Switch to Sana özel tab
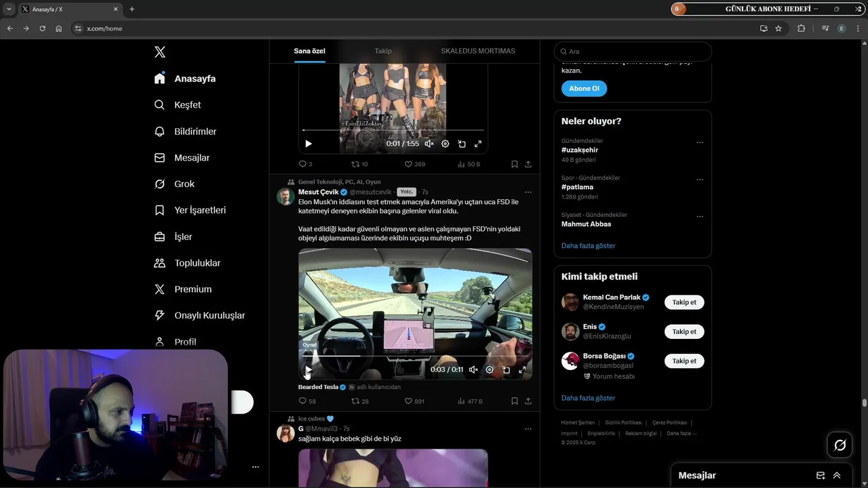This screenshot has width=868, height=488. (x=309, y=51)
